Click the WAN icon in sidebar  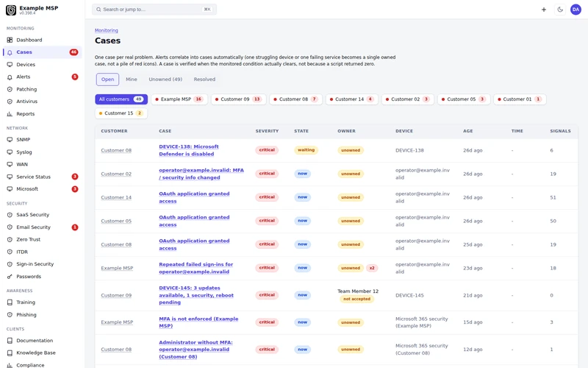(10, 164)
